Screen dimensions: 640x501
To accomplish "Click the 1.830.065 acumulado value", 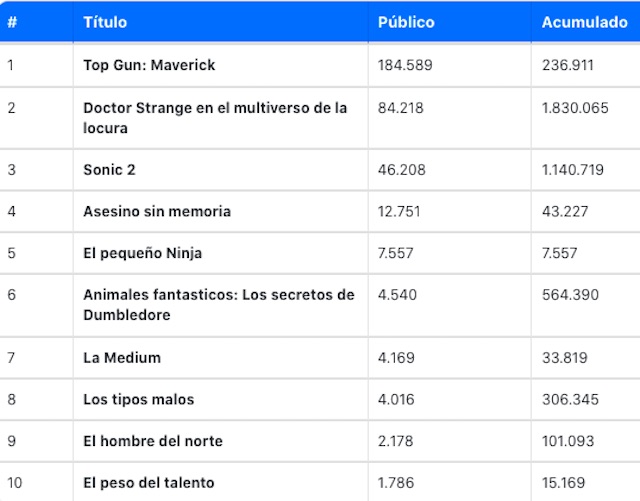I will [575, 108].
